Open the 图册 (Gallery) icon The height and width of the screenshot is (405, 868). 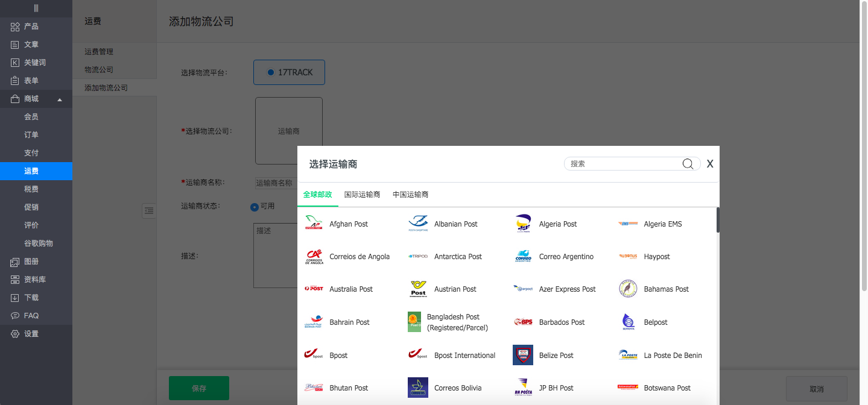[13, 261]
